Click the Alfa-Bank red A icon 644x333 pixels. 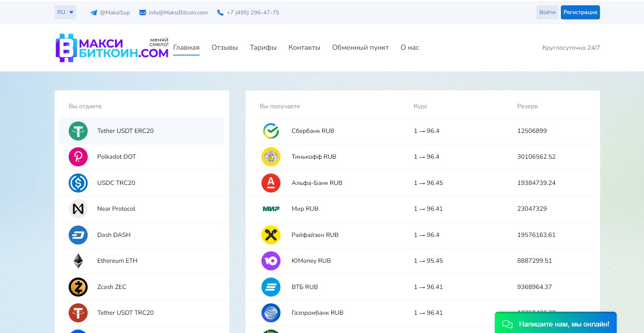point(271,183)
